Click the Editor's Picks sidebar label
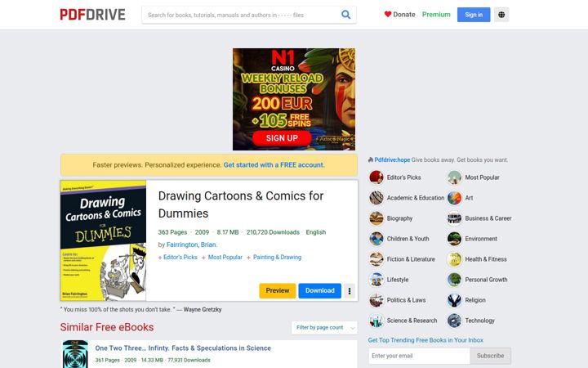 [x=403, y=177]
